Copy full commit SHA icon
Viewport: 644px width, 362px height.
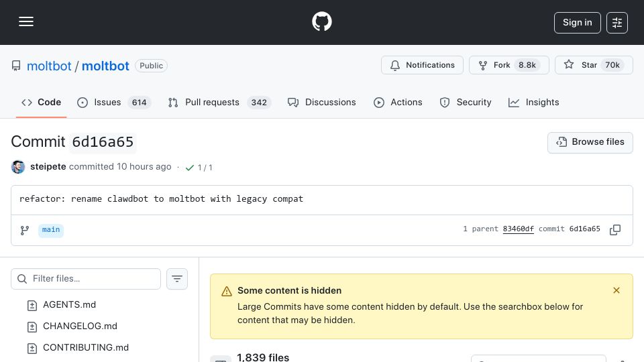[615, 230]
